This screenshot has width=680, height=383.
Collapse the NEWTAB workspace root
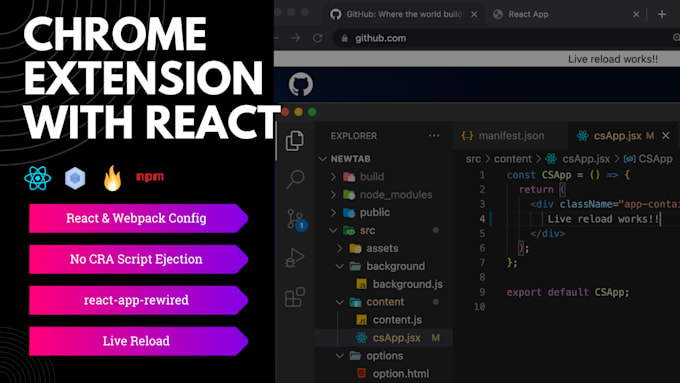(322, 159)
